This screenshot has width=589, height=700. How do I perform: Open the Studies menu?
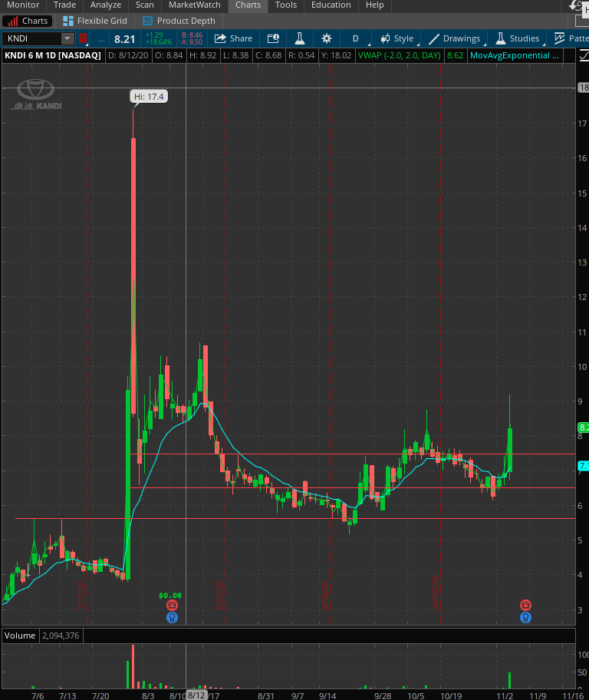[x=518, y=39]
